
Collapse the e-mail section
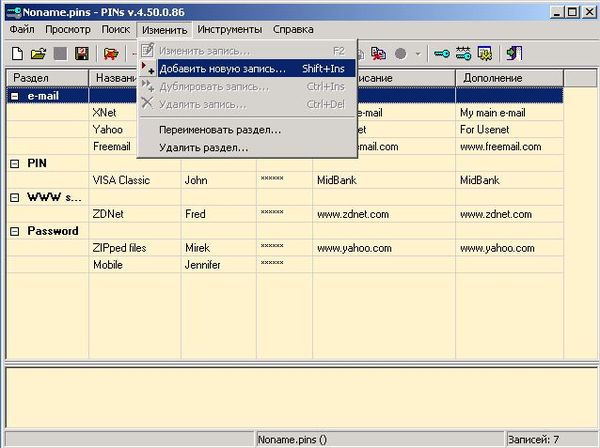(15, 96)
